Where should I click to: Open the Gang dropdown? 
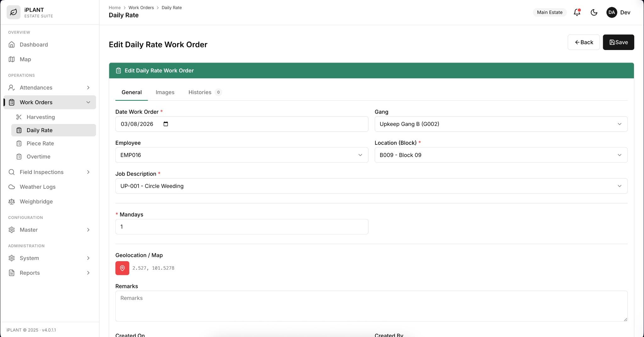tap(501, 124)
